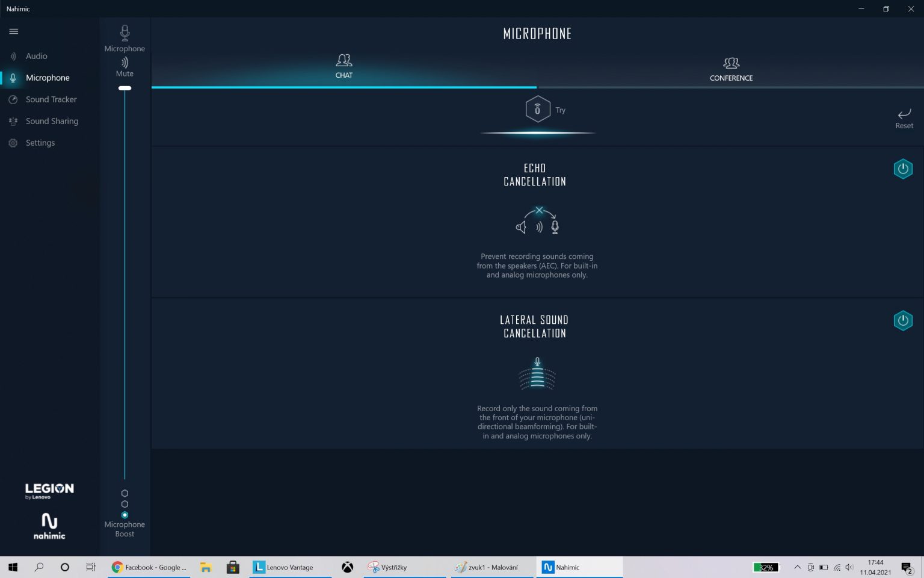Image resolution: width=924 pixels, height=578 pixels.
Task: Click the microphone volume slider handle
Action: click(x=125, y=89)
